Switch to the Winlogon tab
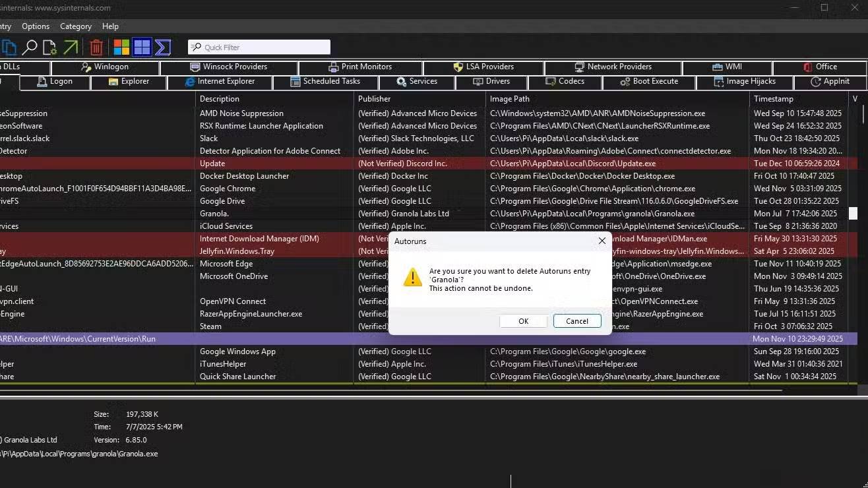The width and height of the screenshot is (868, 488). [x=105, y=67]
